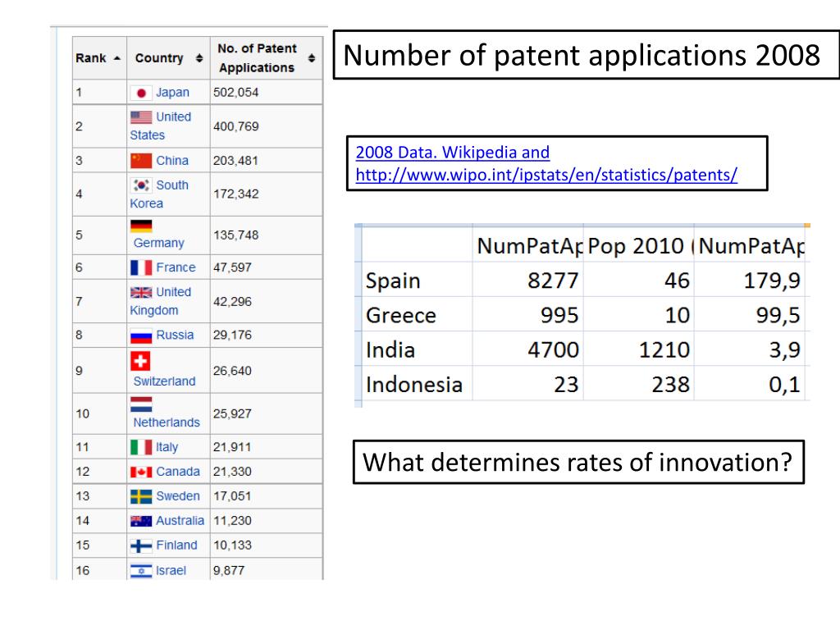The width and height of the screenshot is (840, 630).
Task: Open the Italy link
Action: pyautogui.click(x=167, y=447)
